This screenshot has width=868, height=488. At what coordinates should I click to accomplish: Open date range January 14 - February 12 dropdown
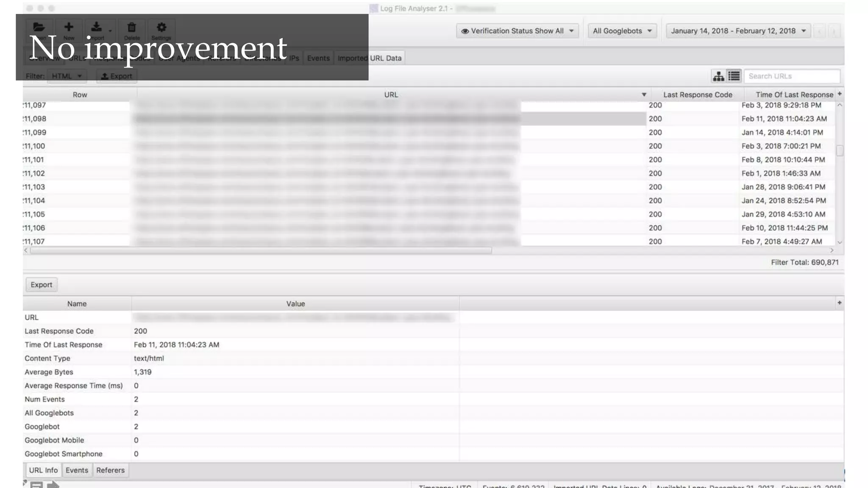[738, 31]
